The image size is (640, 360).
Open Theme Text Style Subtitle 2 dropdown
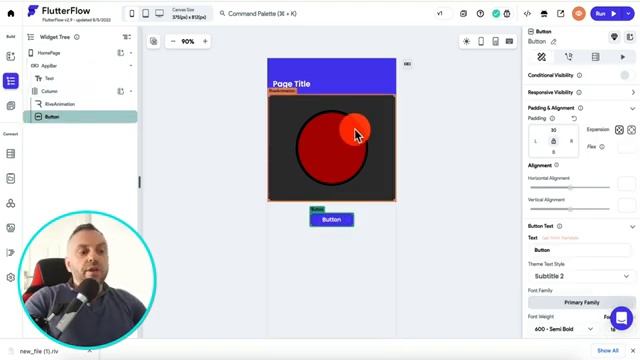tap(582, 276)
